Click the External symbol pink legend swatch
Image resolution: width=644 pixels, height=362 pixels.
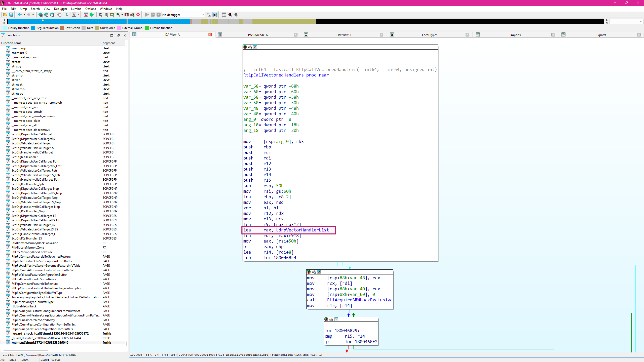click(119, 28)
